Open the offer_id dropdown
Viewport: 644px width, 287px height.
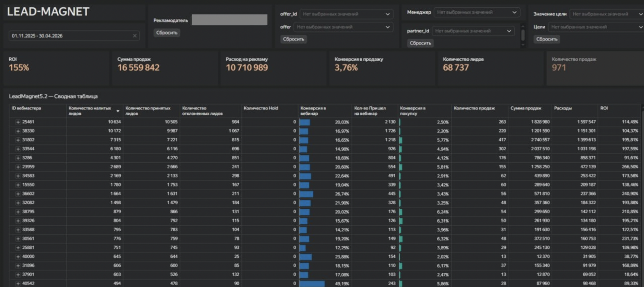(346, 14)
